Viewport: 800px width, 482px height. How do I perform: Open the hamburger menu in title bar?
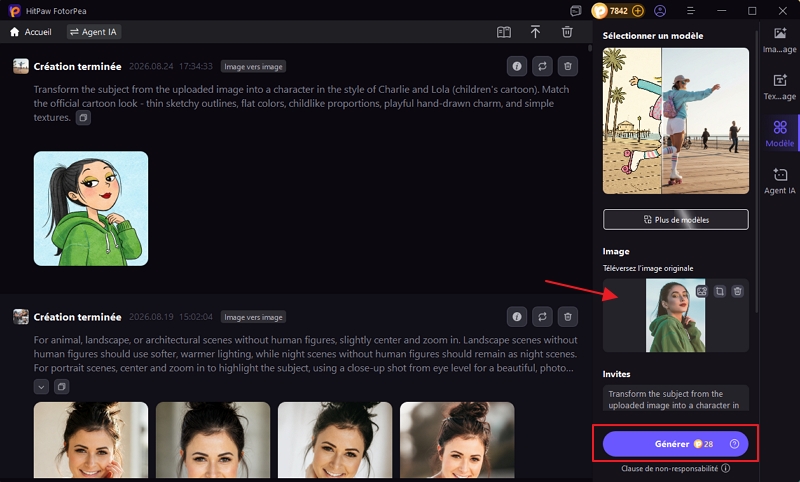pos(691,11)
